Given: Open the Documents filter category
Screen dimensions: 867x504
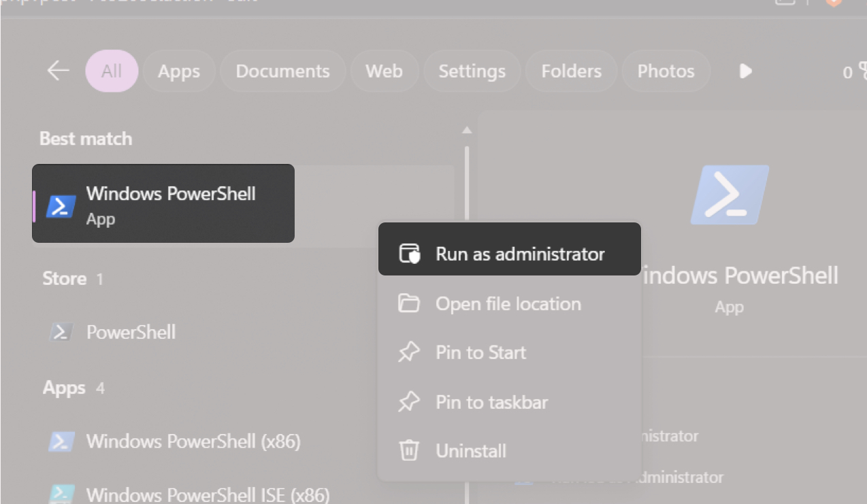Looking at the screenshot, I should 282,71.
